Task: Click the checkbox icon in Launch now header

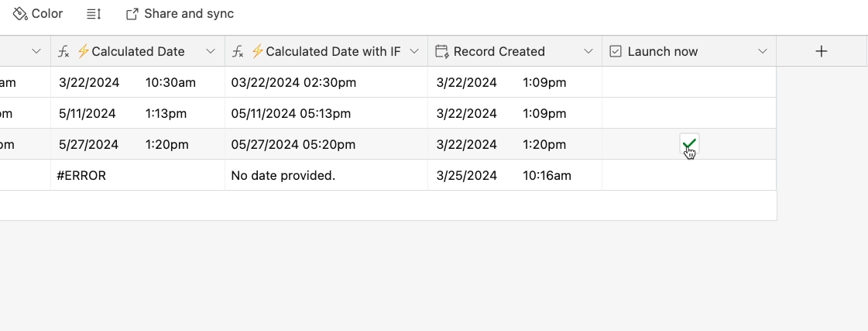Action: pos(615,52)
